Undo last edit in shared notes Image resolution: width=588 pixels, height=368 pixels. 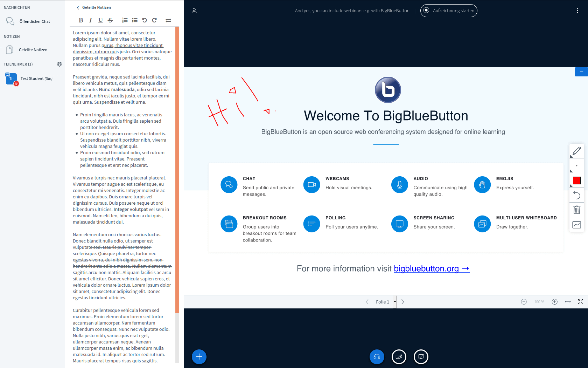(145, 20)
